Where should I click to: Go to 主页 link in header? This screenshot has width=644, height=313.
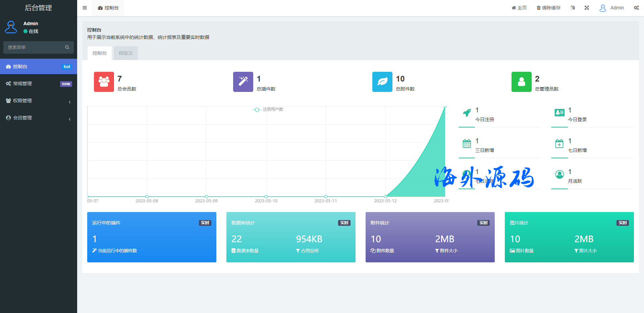pos(519,8)
